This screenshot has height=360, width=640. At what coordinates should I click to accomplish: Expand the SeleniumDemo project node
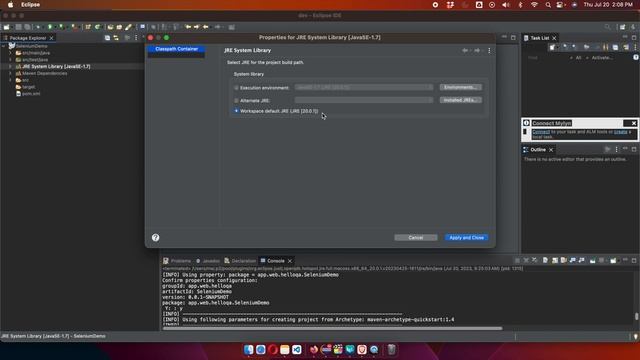pyautogui.click(x=4, y=46)
